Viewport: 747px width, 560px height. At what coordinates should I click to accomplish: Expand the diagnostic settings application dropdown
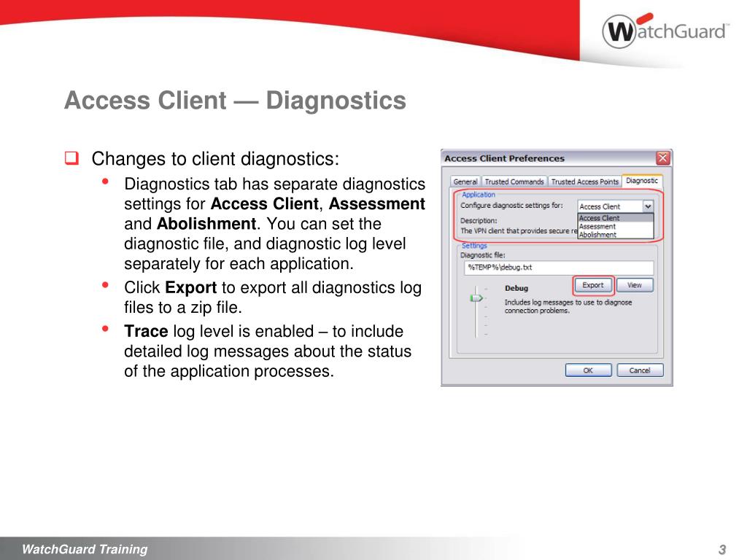[x=648, y=206]
